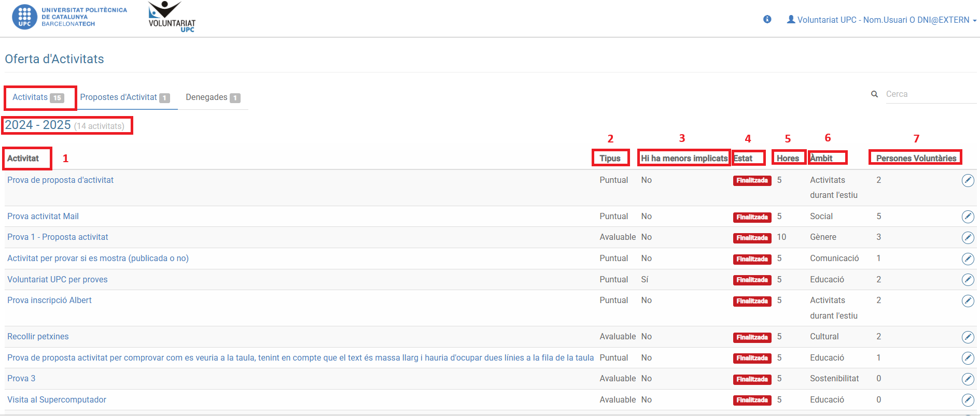Click into the Cerca search field

pyautogui.click(x=928, y=94)
